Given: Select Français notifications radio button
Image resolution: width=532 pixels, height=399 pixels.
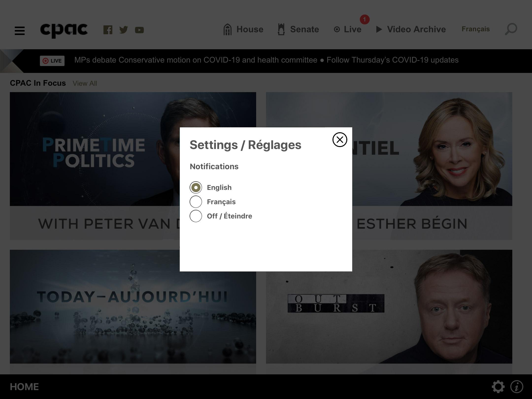Looking at the screenshot, I should (x=196, y=202).
